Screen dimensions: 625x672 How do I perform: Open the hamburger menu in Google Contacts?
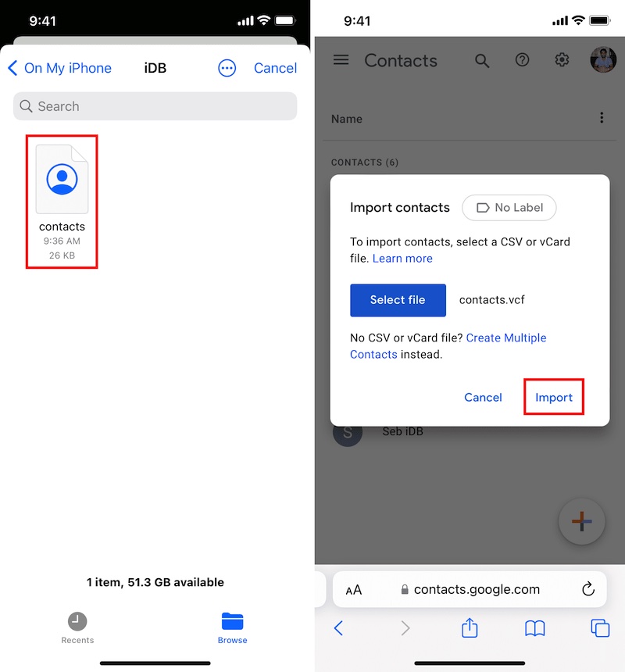pyautogui.click(x=341, y=60)
